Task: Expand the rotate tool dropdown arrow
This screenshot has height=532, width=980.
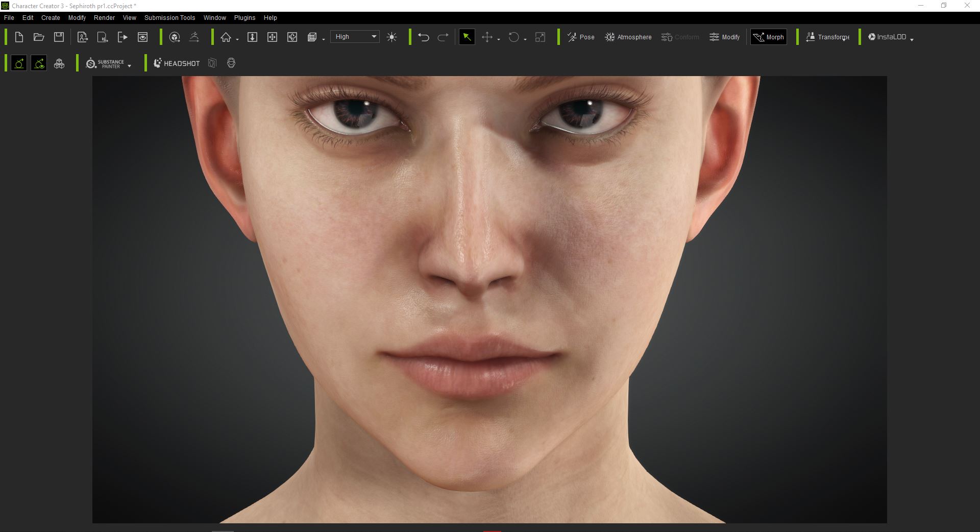Action: click(x=525, y=39)
